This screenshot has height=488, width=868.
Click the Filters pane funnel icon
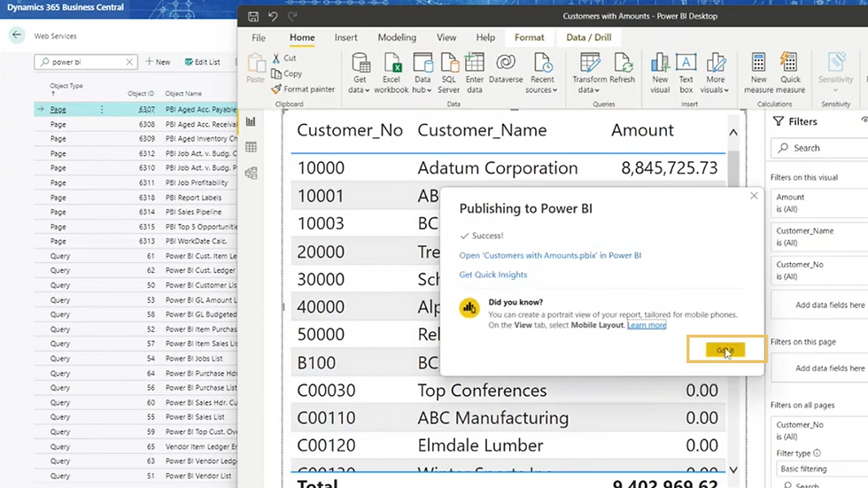[x=779, y=121]
